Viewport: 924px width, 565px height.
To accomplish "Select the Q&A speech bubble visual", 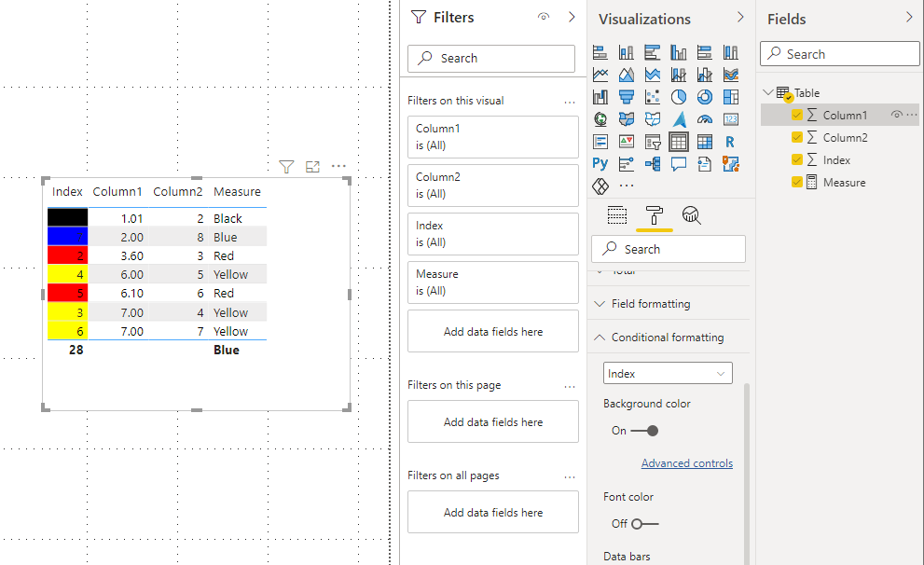I will [x=678, y=164].
